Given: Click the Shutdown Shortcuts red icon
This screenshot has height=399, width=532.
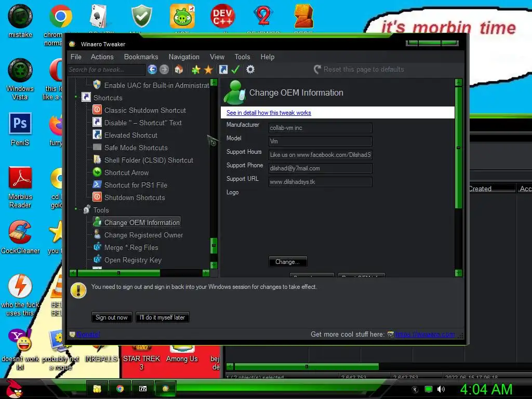Looking at the screenshot, I should [97, 197].
